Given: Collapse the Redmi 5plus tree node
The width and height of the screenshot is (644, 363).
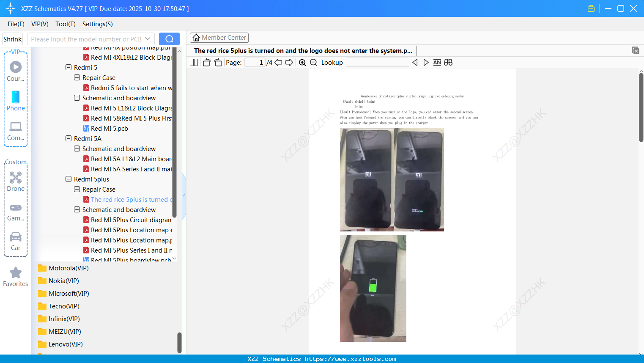Looking at the screenshot, I should coord(69,179).
